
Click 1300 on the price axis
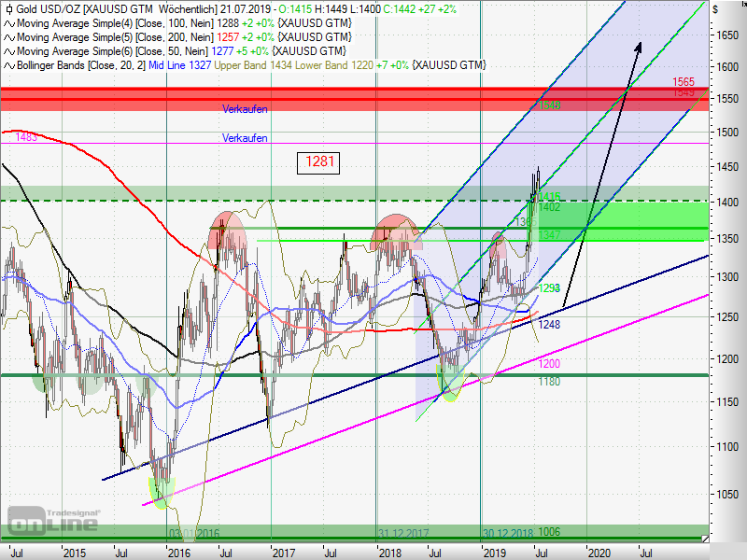(x=726, y=276)
